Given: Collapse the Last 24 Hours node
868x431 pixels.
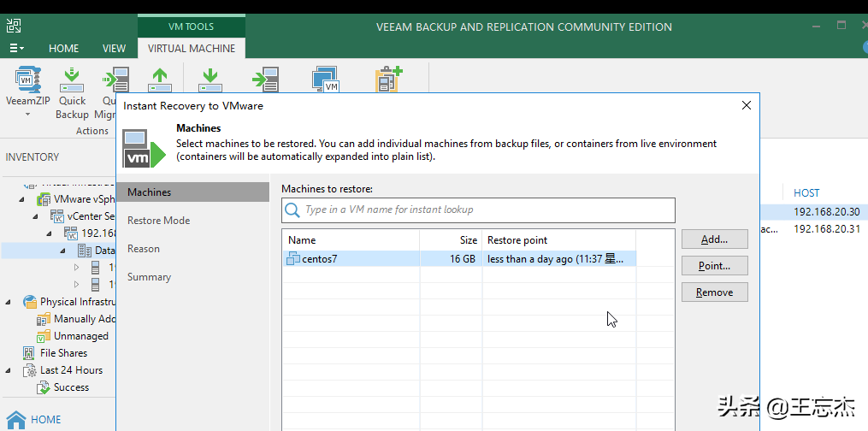Looking at the screenshot, I should pos(9,370).
